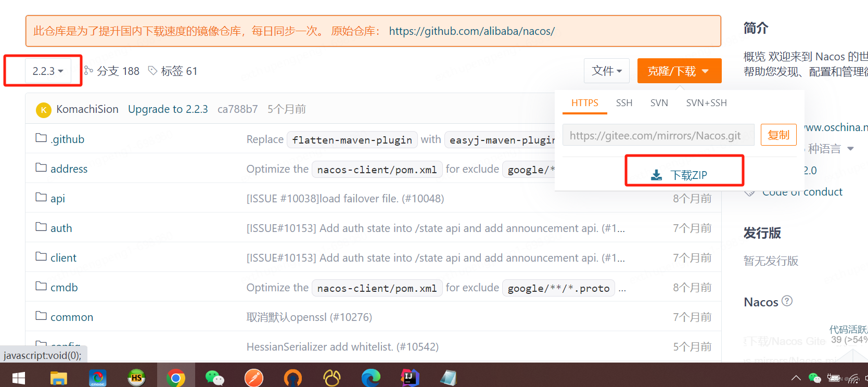868x387 pixels.
Task: Click the common folder icon
Action: pos(41,316)
